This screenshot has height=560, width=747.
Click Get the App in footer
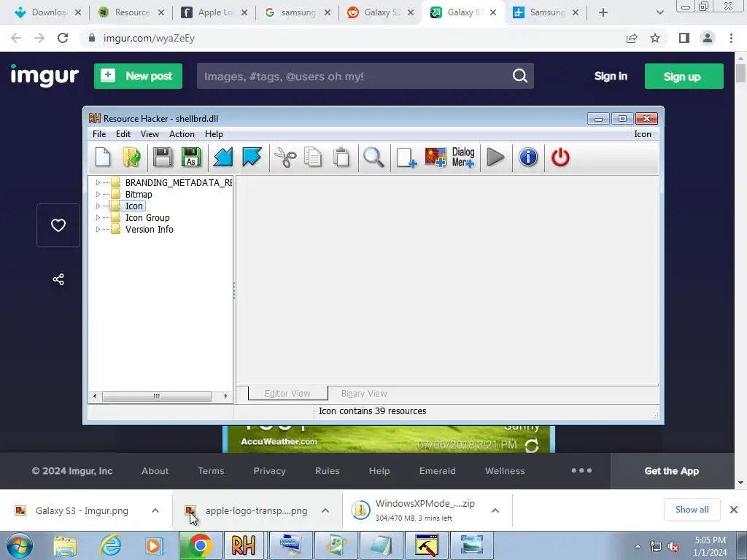(x=672, y=471)
